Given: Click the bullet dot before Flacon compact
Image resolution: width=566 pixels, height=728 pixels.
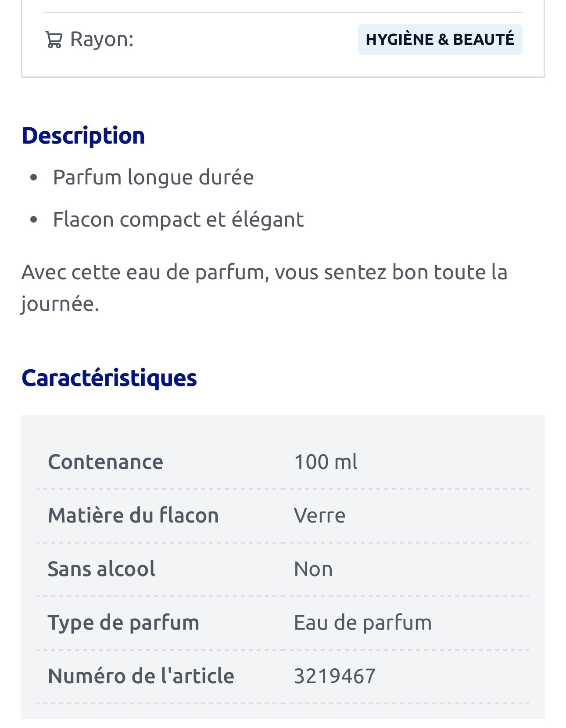Looking at the screenshot, I should click(x=34, y=220).
